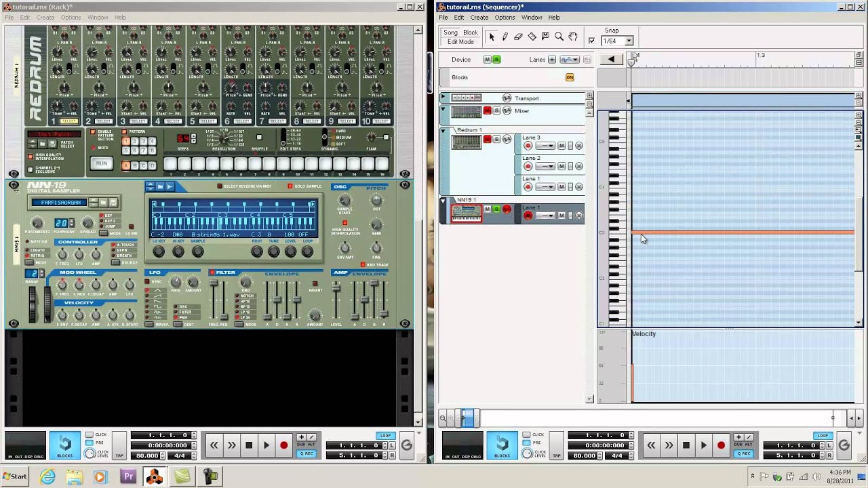Delete Lane 2 with its X button

(579, 166)
